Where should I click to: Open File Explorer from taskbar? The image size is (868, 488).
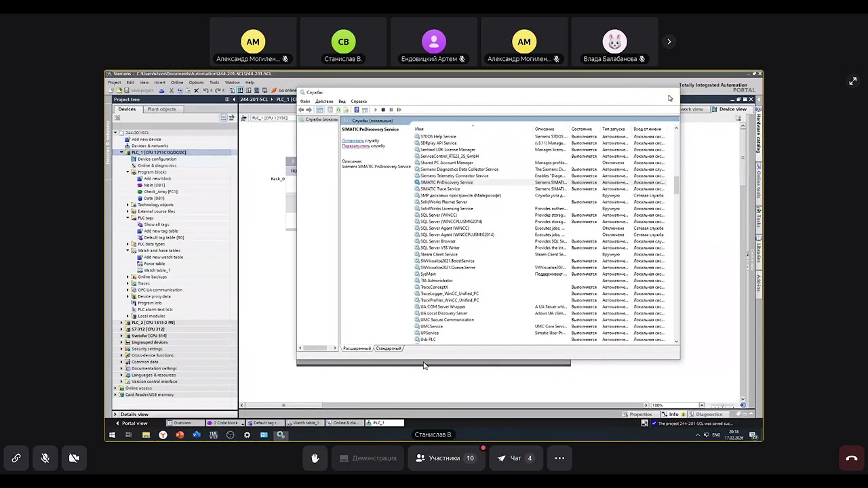click(x=146, y=435)
